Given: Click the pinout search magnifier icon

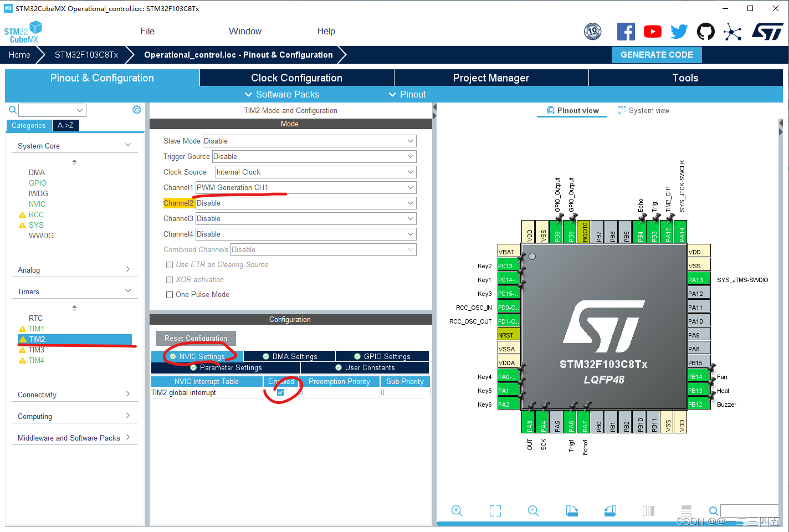Looking at the screenshot, I should coord(714,511).
